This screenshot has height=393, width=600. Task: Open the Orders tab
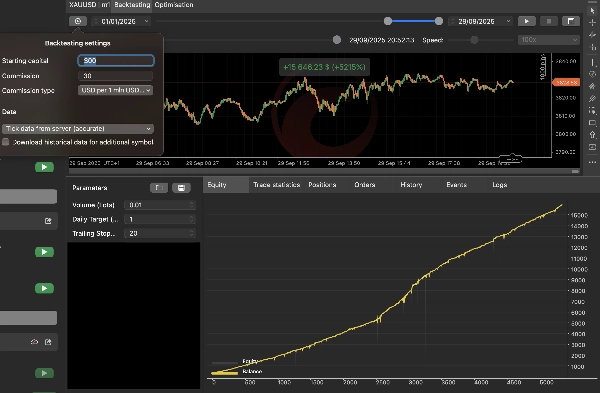(365, 185)
